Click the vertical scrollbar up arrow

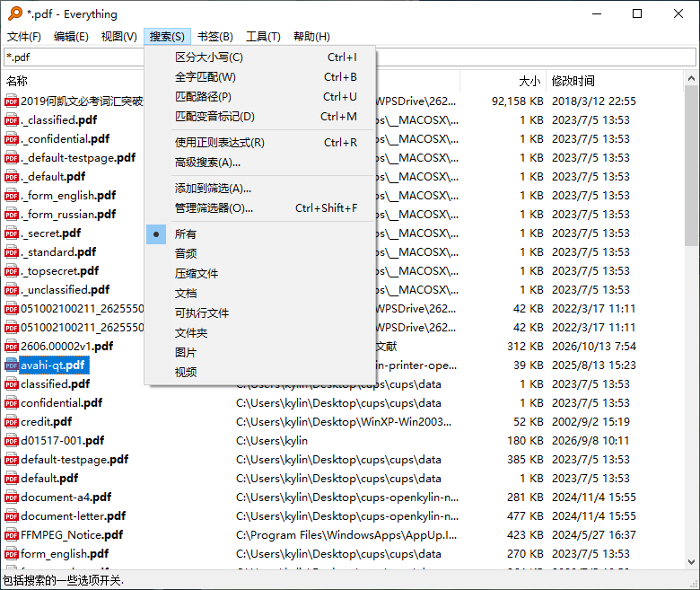[691, 79]
